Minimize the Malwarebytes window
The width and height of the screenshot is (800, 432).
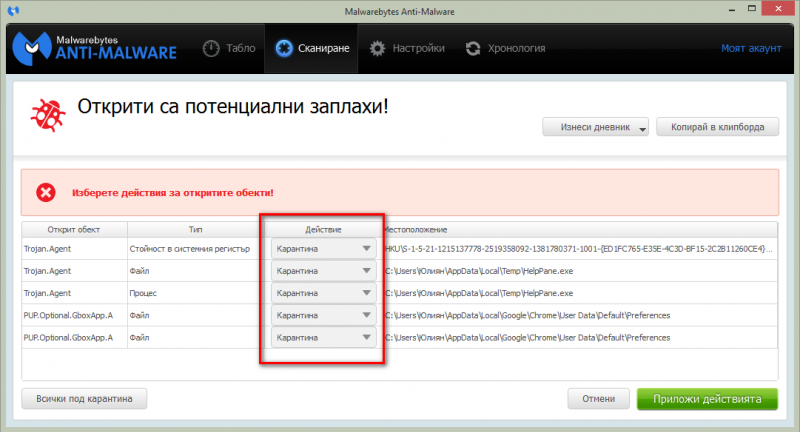(x=732, y=9)
